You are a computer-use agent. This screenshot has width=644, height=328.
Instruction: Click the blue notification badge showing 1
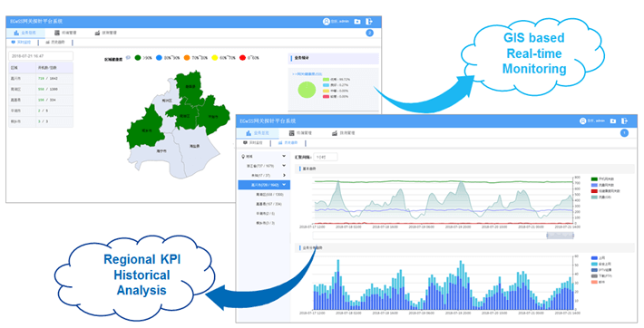624,133
